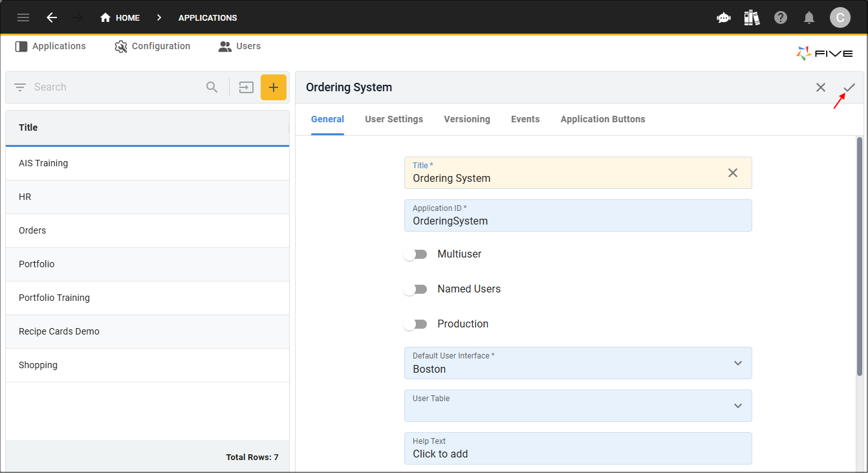Click the search magnifier icon
The height and width of the screenshot is (473, 868).
pyautogui.click(x=212, y=87)
